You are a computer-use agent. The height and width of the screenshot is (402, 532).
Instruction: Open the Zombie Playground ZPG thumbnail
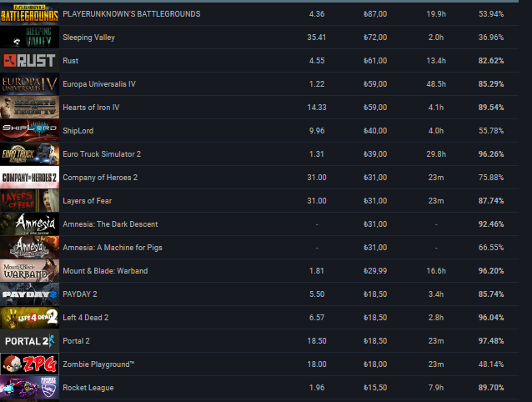pos(29,364)
